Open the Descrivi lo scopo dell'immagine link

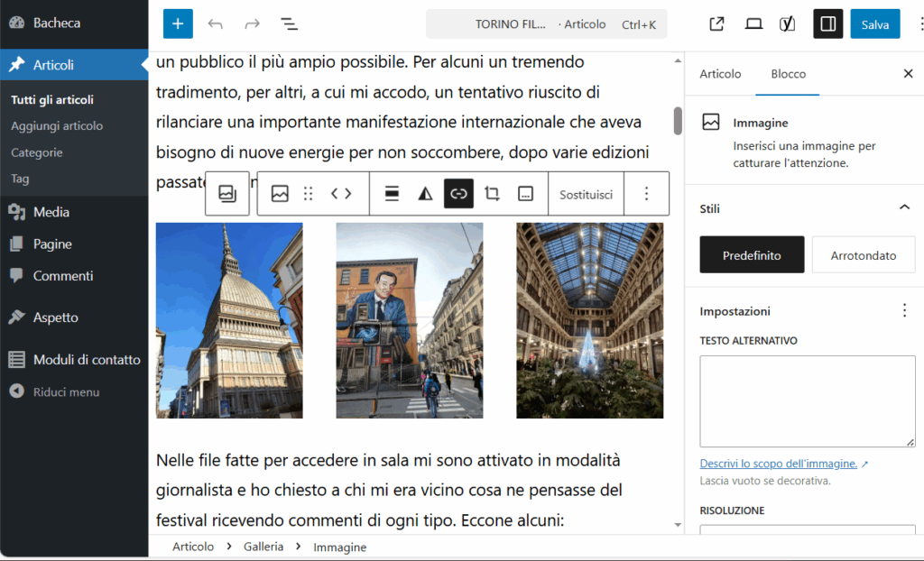click(x=778, y=464)
